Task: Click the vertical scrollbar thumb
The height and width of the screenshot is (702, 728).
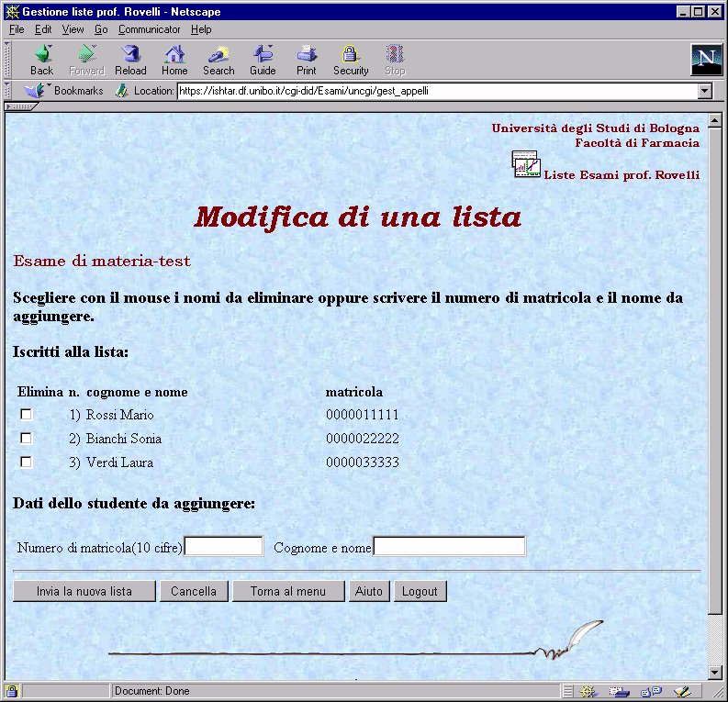Action: [715, 371]
